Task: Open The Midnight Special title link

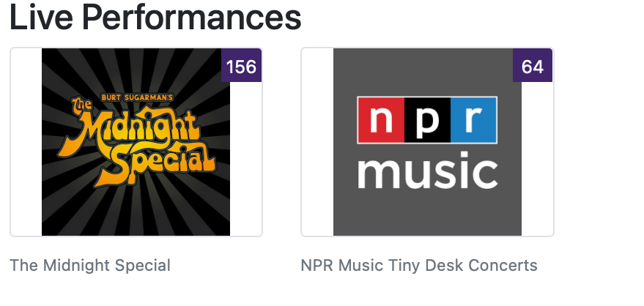Action: click(90, 265)
